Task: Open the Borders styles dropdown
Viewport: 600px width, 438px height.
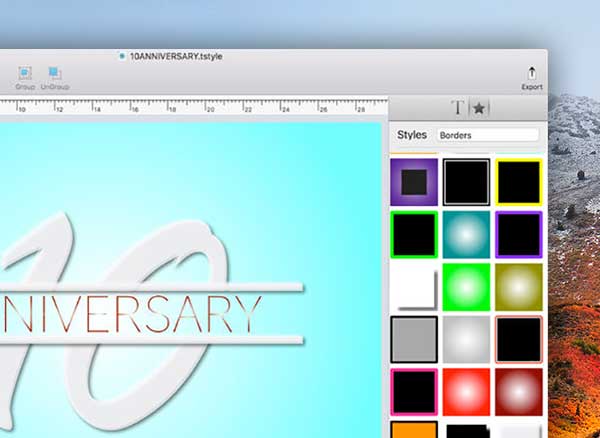Action: tap(488, 135)
